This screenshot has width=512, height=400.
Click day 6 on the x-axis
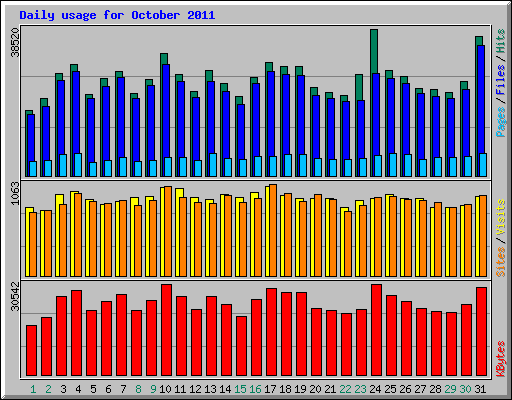[108, 389]
